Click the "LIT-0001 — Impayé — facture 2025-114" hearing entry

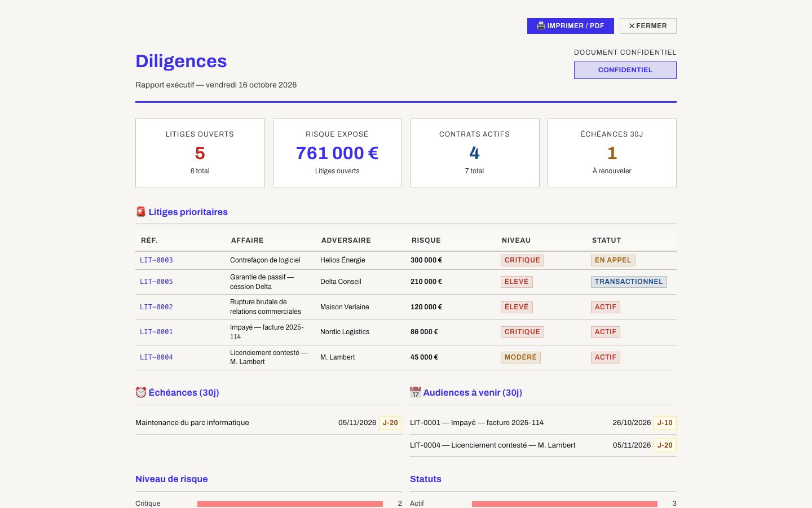click(477, 423)
